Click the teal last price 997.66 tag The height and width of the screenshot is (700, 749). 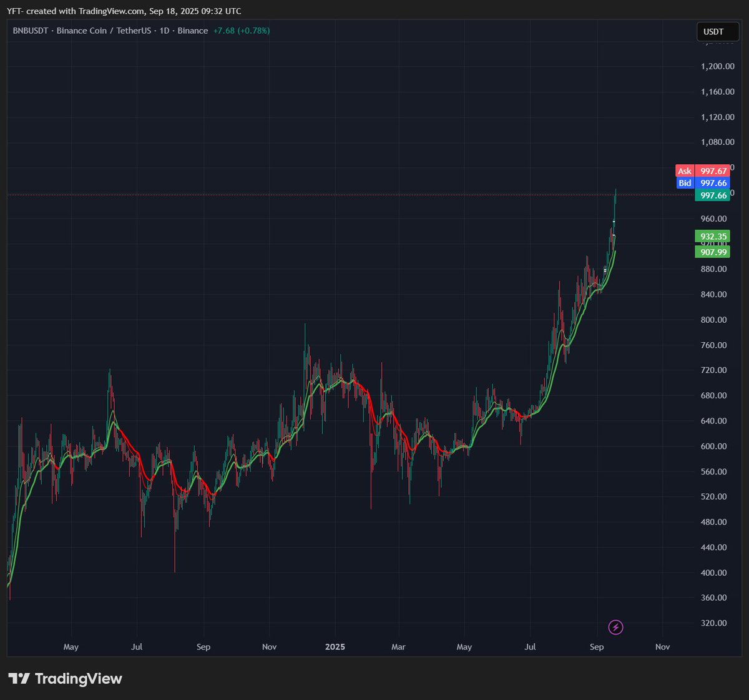point(713,195)
